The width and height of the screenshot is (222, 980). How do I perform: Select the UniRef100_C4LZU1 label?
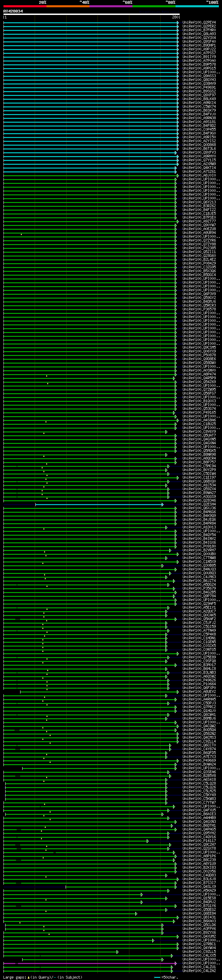click(199, 967)
